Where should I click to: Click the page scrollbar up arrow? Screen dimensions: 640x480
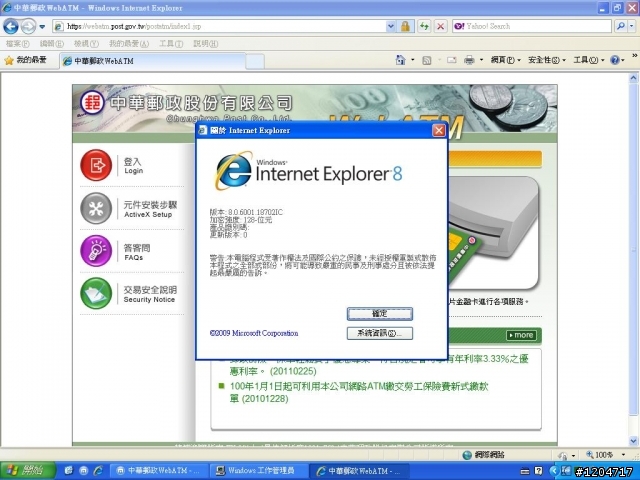tap(633, 78)
